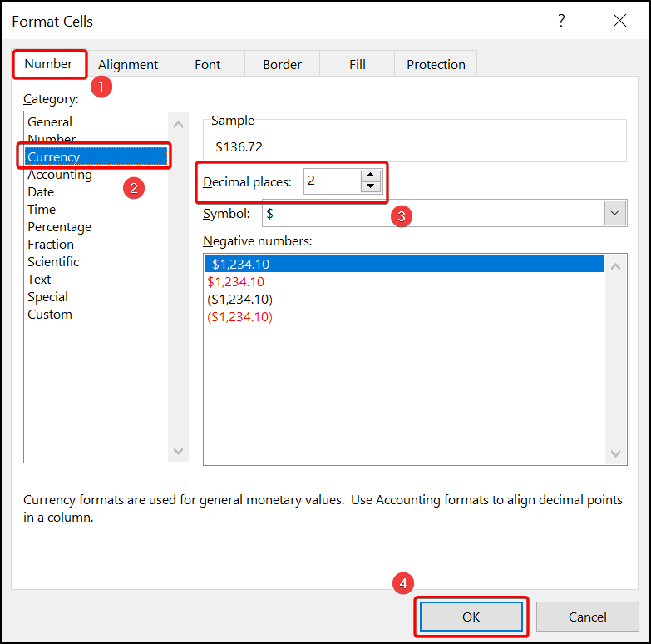
Task: Choose Accounting in the Category list
Action: [60, 175]
